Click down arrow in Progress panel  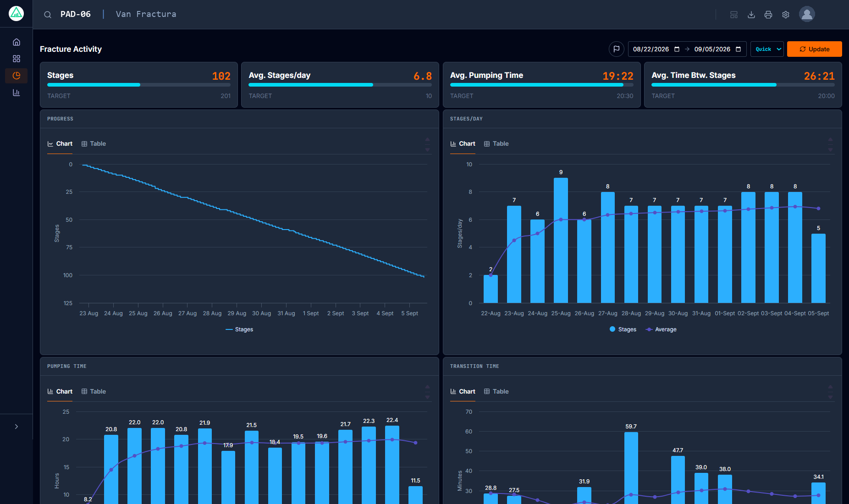pos(427,149)
